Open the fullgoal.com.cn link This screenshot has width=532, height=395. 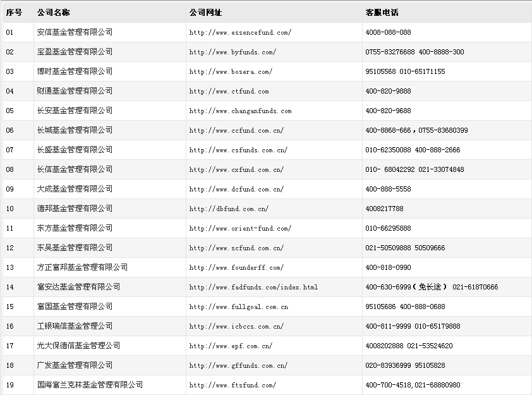pos(239,307)
